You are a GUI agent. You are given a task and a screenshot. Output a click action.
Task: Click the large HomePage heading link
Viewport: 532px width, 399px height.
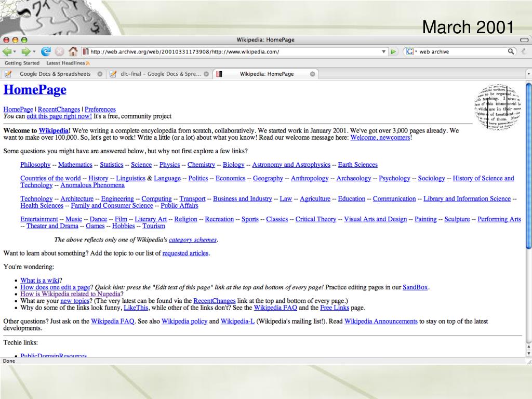(x=35, y=89)
